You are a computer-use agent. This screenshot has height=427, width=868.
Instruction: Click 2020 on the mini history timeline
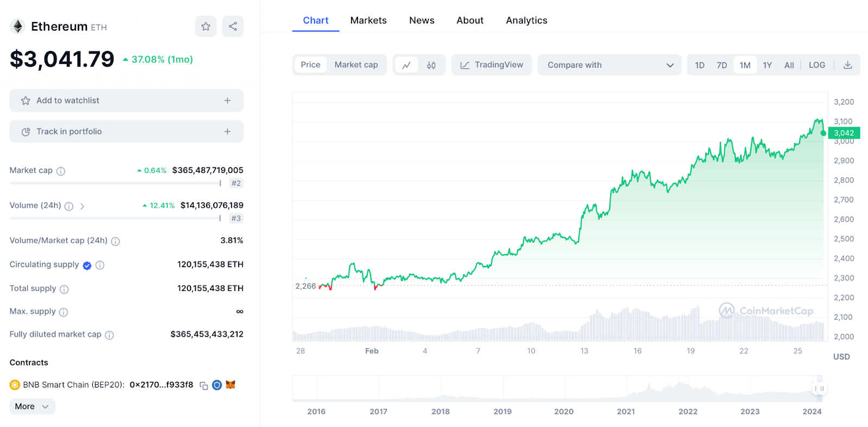pyautogui.click(x=564, y=412)
